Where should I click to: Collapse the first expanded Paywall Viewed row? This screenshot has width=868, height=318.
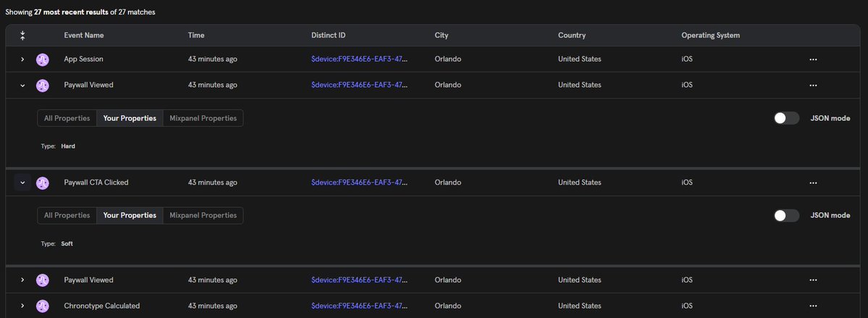(22, 85)
